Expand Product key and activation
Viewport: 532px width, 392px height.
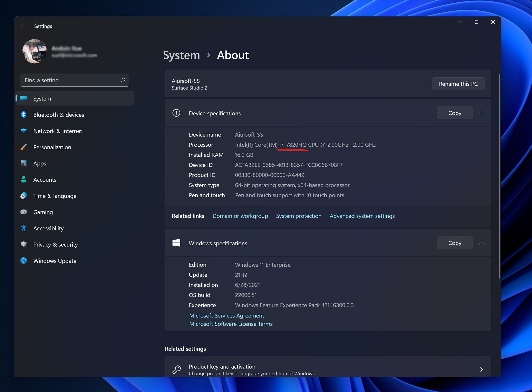pyautogui.click(x=482, y=369)
